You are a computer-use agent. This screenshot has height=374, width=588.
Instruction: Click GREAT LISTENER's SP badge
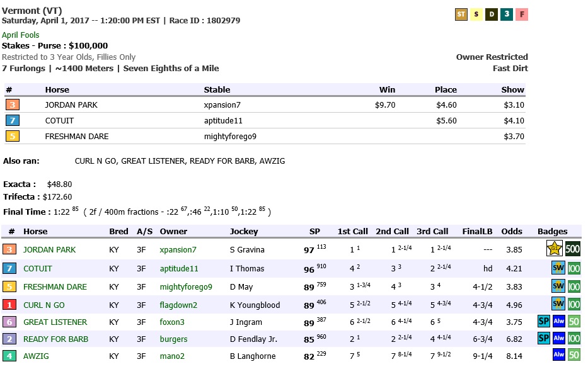[544, 321]
